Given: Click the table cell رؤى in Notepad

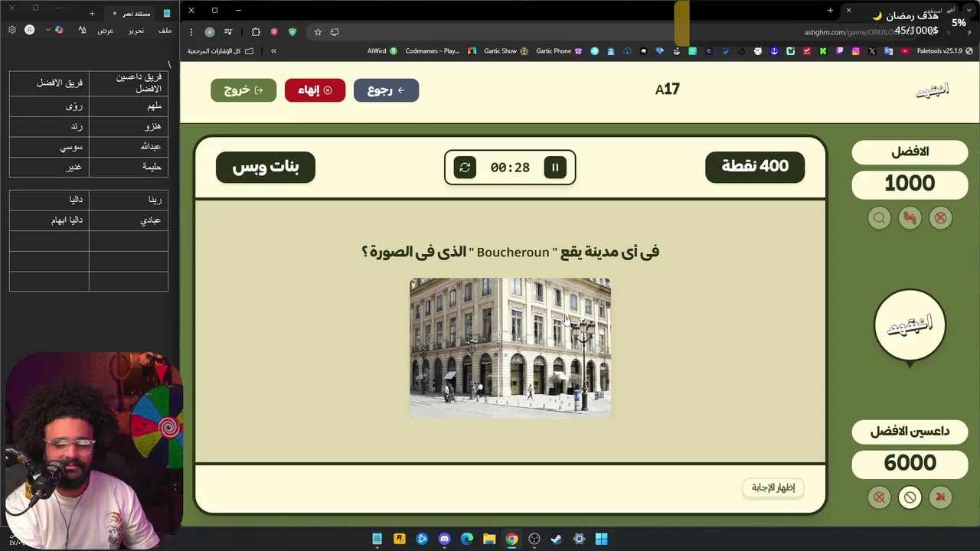Looking at the screenshot, I should pyautogui.click(x=50, y=107).
